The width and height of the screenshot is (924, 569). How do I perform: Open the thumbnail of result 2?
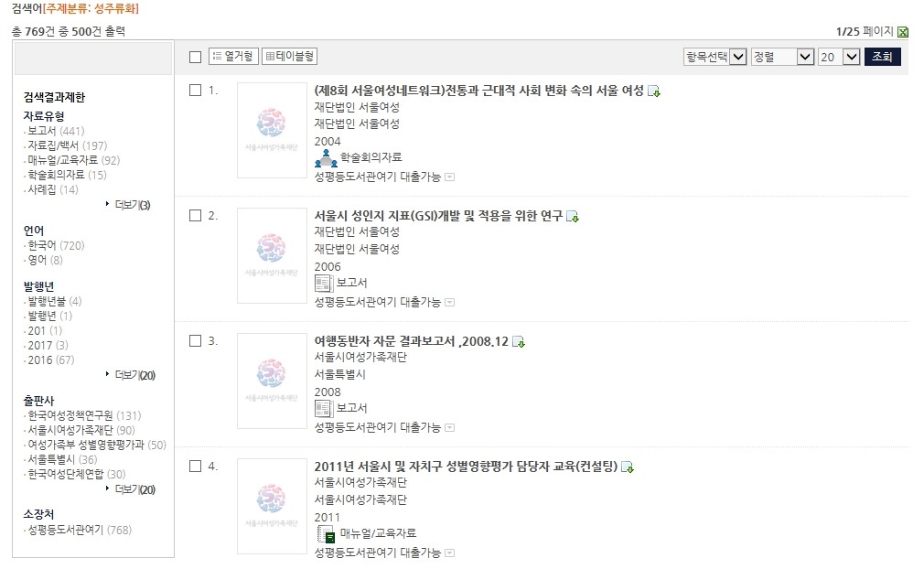272,255
